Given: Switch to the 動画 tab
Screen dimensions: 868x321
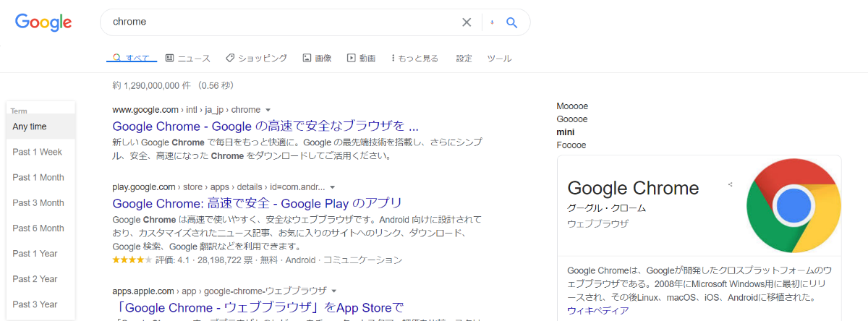Looking at the screenshot, I should click(361, 58).
